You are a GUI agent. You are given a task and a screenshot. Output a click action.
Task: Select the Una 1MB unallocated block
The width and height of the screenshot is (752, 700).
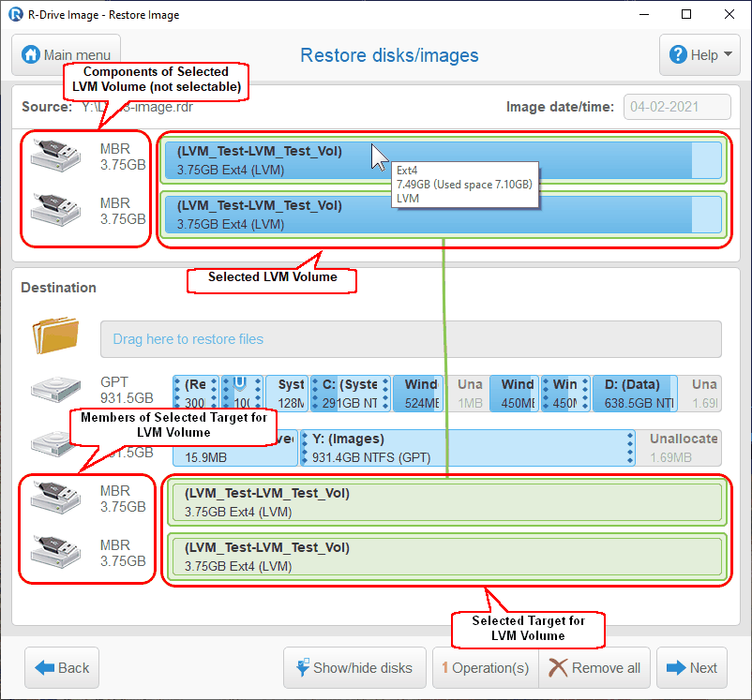[470, 394]
